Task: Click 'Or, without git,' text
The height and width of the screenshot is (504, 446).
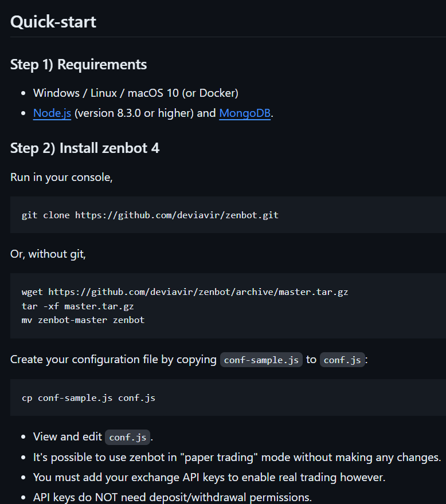Action: pos(48,254)
